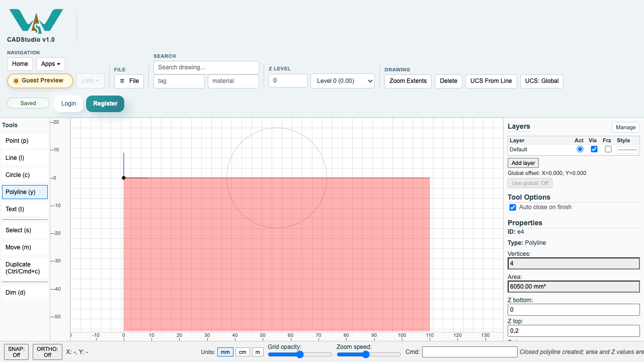Adjust the Zoom speed slider
This screenshot has height=362, width=644.
tap(369, 354)
